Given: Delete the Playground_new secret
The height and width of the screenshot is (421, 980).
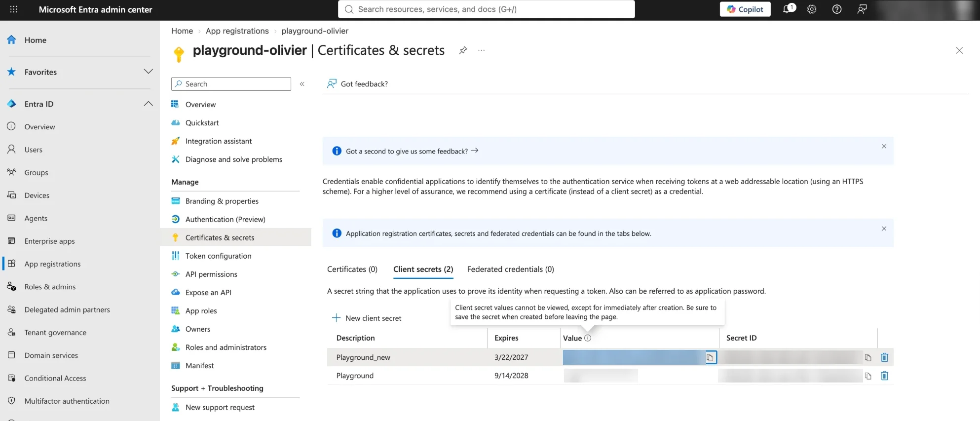Looking at the screenshot, I should [x=885, y=357].
